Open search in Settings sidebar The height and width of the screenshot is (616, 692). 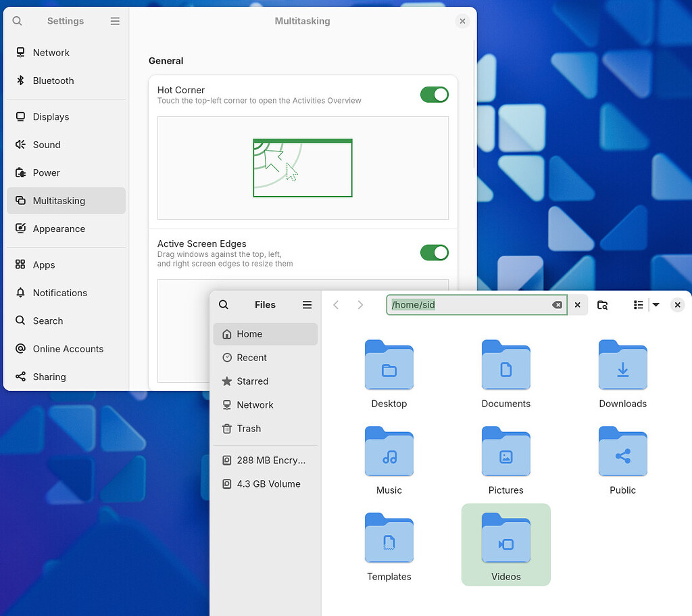tap(17, 21)
